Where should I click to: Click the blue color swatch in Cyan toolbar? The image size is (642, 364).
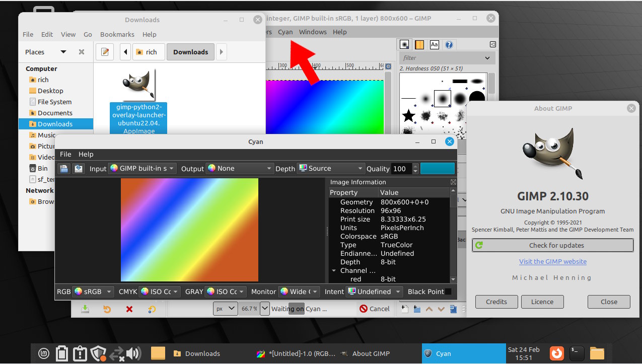(x=438, y=169)
